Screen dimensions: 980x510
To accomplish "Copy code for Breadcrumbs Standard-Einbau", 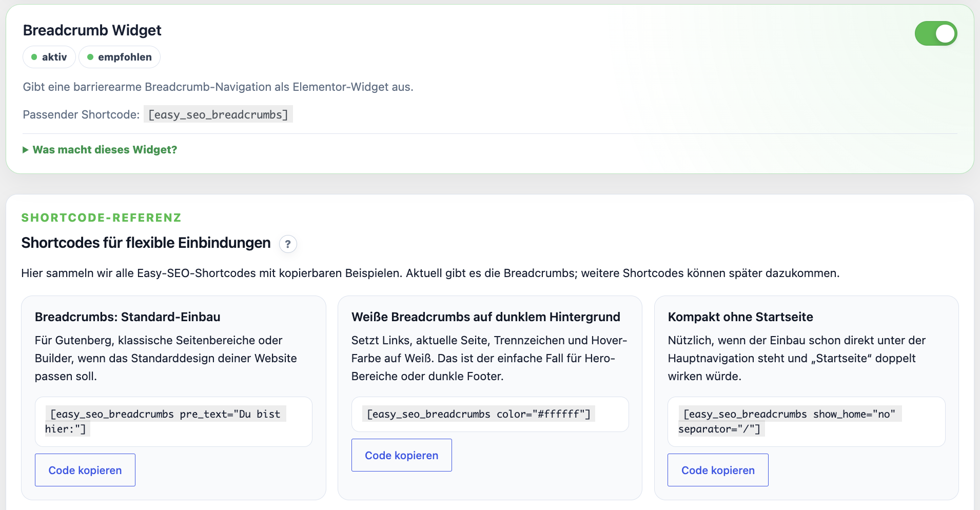I will point(85,470).
